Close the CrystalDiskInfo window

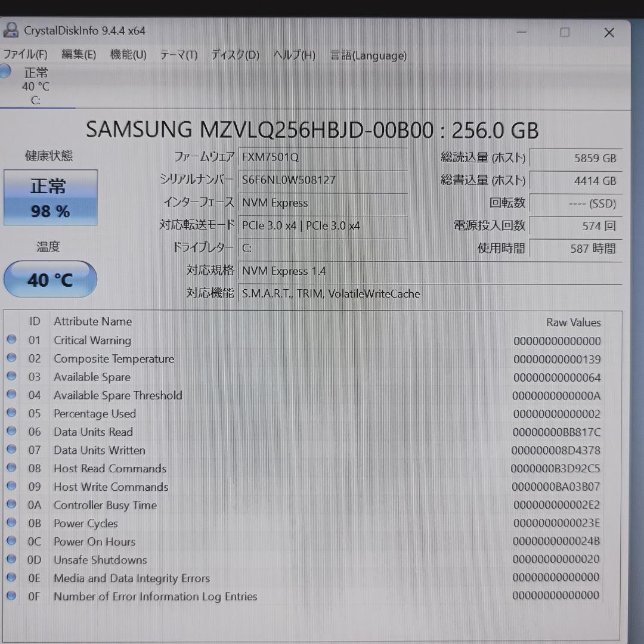[x=609, y=32]
